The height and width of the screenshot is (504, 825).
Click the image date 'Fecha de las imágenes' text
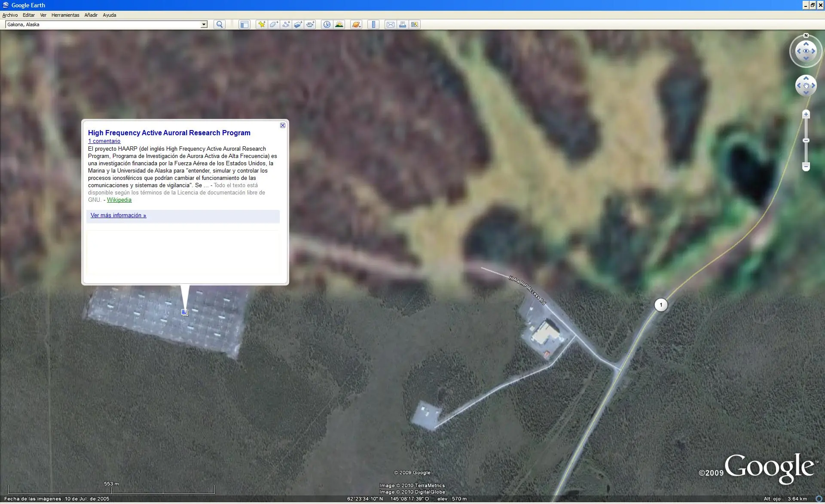coord(57,499)
